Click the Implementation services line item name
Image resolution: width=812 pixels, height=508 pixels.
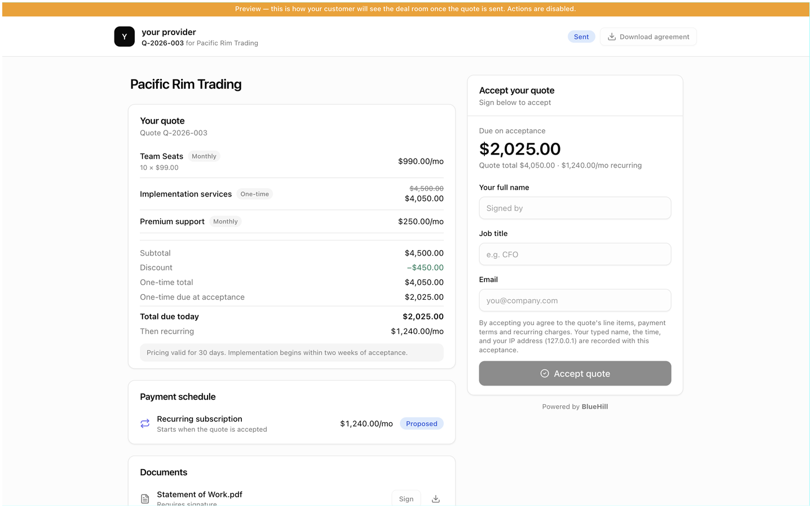click(186, 194)
